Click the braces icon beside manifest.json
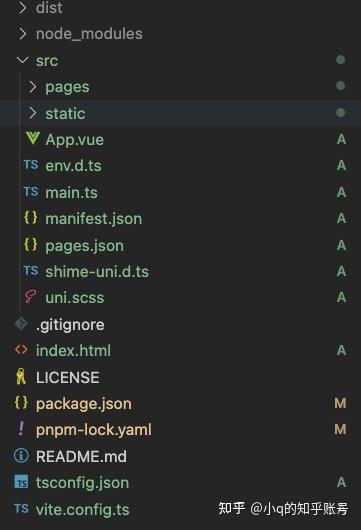Image resolution: width=361 pixels, height=530 pixels. (x=31, y=217)
